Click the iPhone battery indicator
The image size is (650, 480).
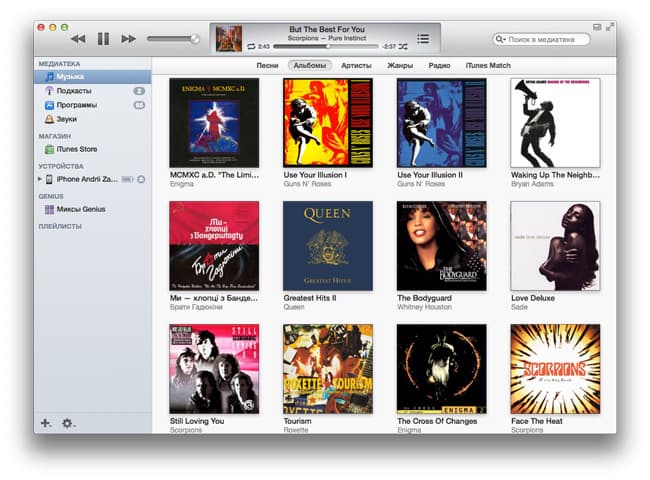pos(127,179)
